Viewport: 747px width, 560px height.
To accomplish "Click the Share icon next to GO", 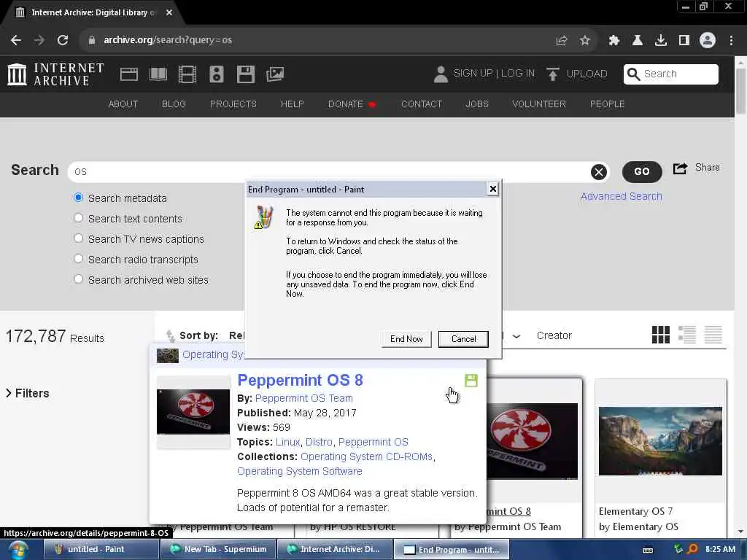I will click(681, 168).
